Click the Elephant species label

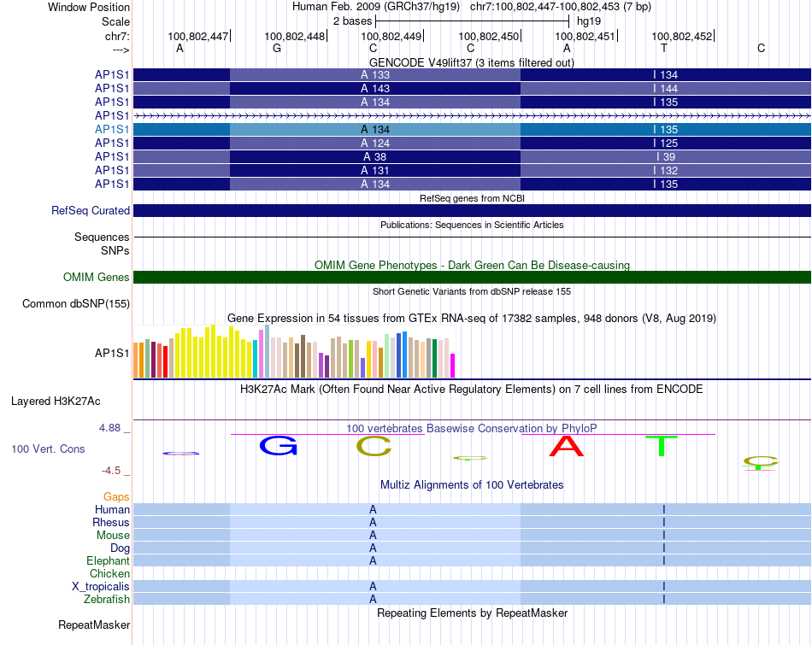tap(109, 560)
